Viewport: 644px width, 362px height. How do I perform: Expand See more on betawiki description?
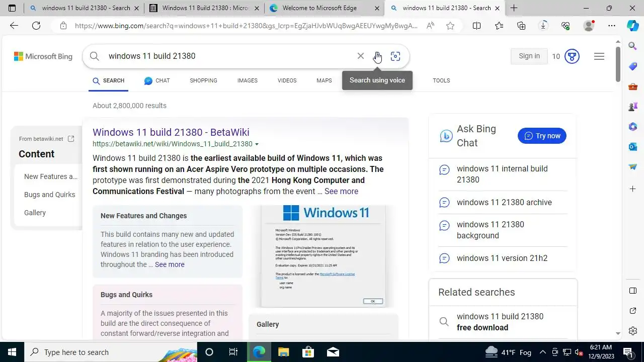click(341, 191)
